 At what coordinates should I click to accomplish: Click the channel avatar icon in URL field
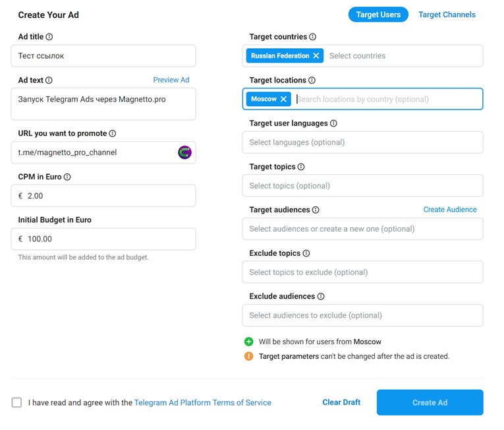(184, 152)
